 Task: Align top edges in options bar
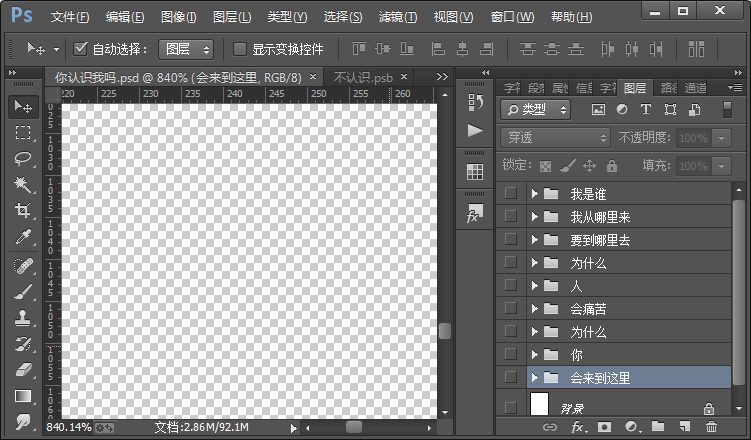tap(359, 49)
